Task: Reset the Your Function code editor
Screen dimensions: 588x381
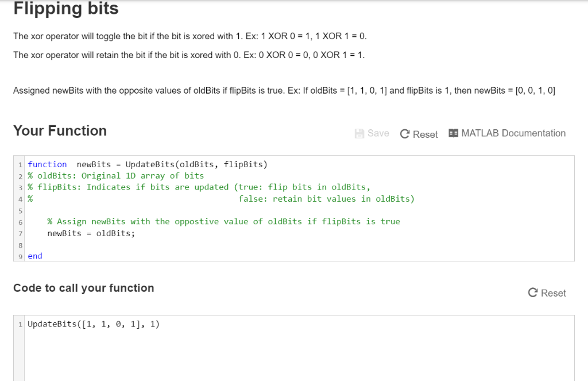Action: pos(419,134)
